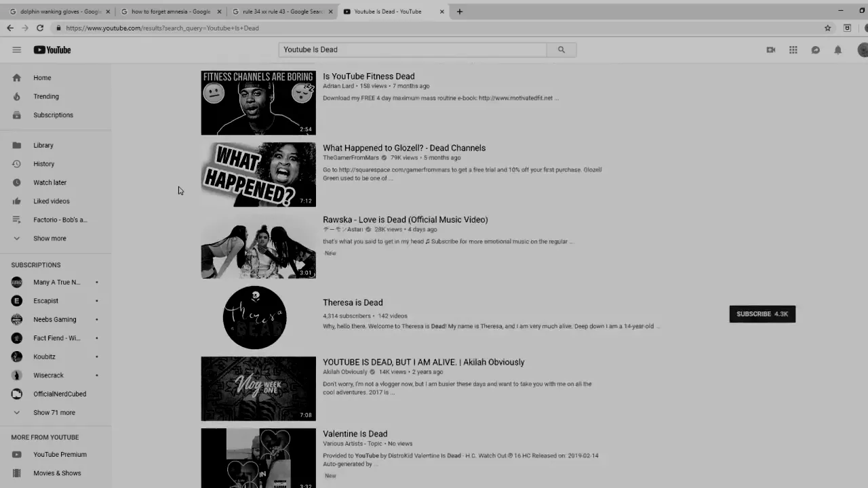Open the messages speech bubble icon

coord(815,49)
